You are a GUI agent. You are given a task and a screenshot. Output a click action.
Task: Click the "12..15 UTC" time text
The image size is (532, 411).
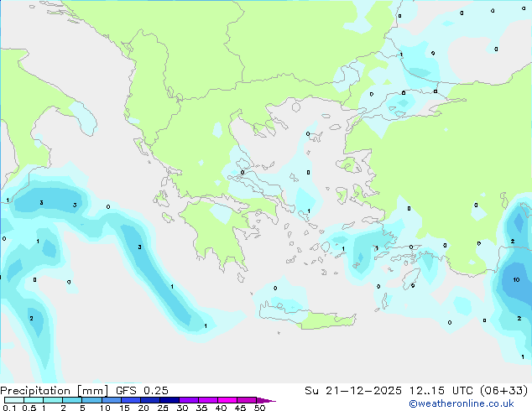[441, 391]
